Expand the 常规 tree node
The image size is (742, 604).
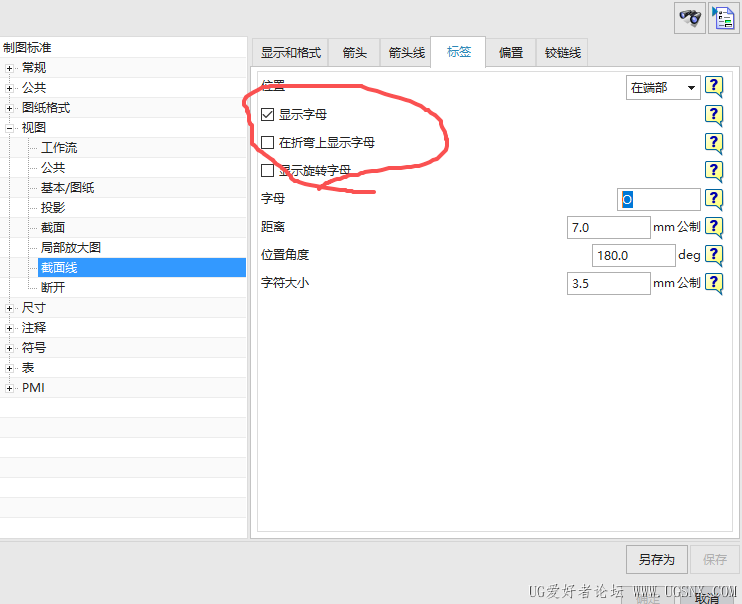[9, 69]
